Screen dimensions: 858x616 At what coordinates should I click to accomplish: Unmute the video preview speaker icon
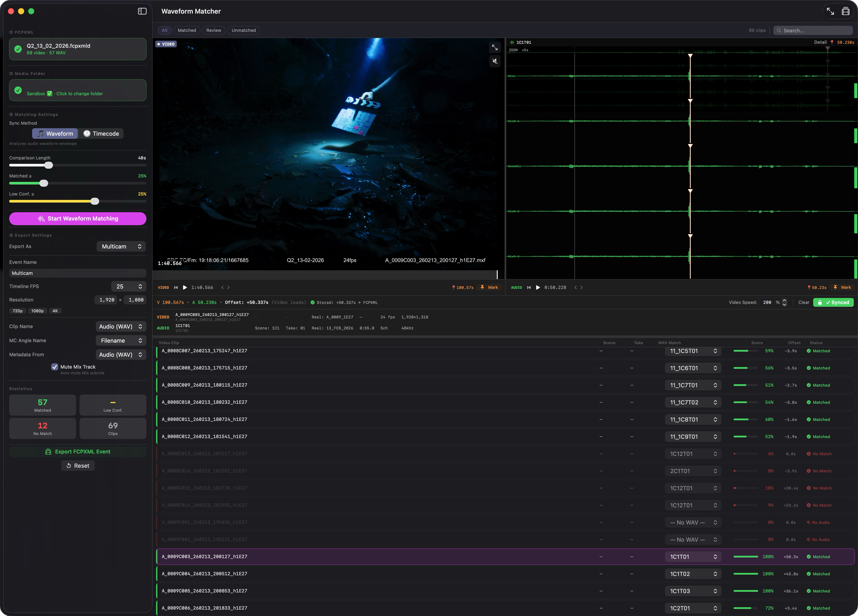[494, 61]
